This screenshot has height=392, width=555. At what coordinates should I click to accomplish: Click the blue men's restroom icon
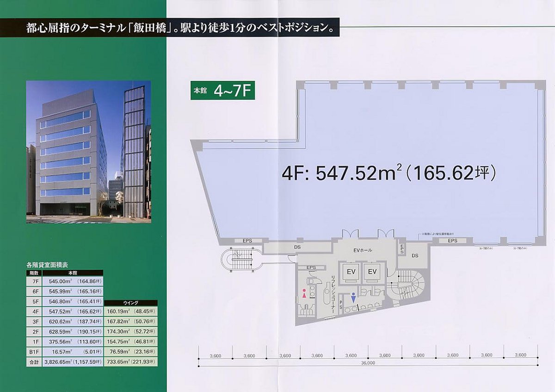click(x=354, y=298)
